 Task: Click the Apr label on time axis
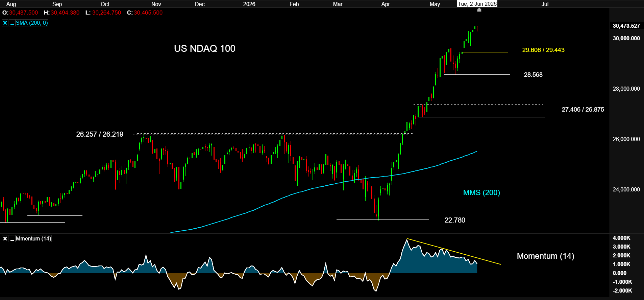(x=386, y=4)
